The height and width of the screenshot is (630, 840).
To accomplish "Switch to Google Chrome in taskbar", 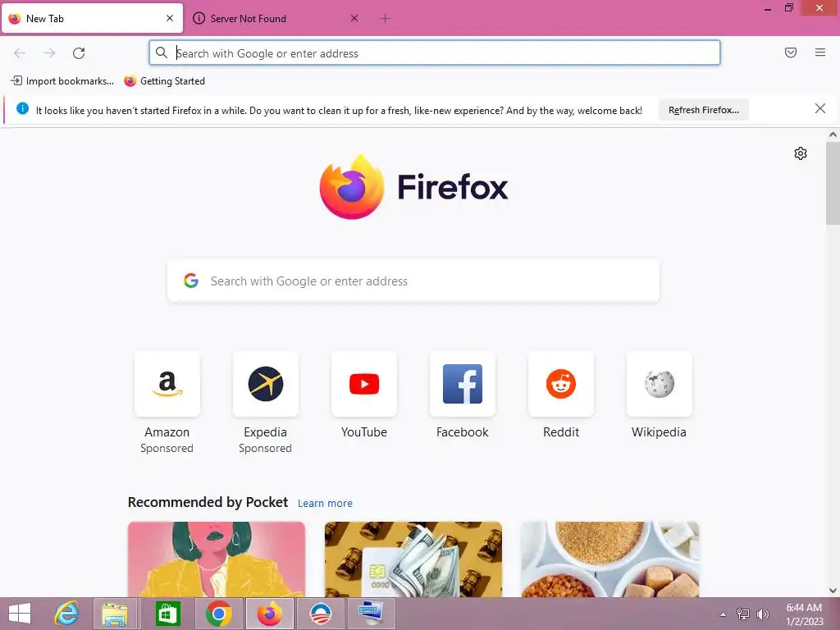I will click(x=218, y=614).
